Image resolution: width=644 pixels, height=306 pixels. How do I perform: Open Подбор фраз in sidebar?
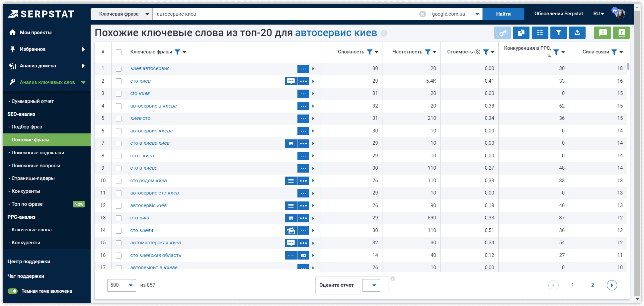27,127
